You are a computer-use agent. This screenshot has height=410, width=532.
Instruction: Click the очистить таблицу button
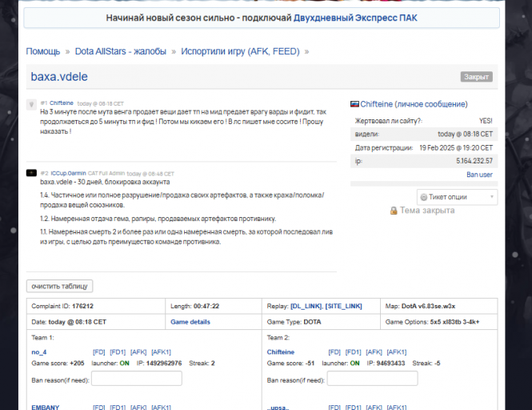tap(59, 286)
